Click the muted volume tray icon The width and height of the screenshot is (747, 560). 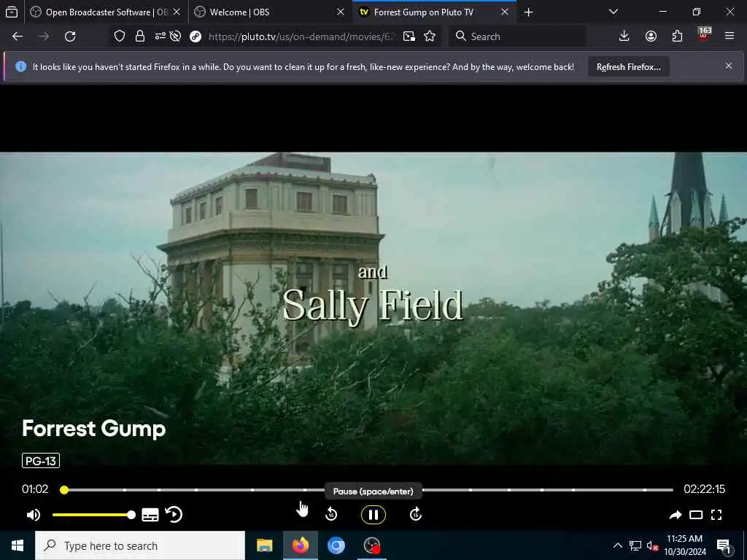point(652,545)
